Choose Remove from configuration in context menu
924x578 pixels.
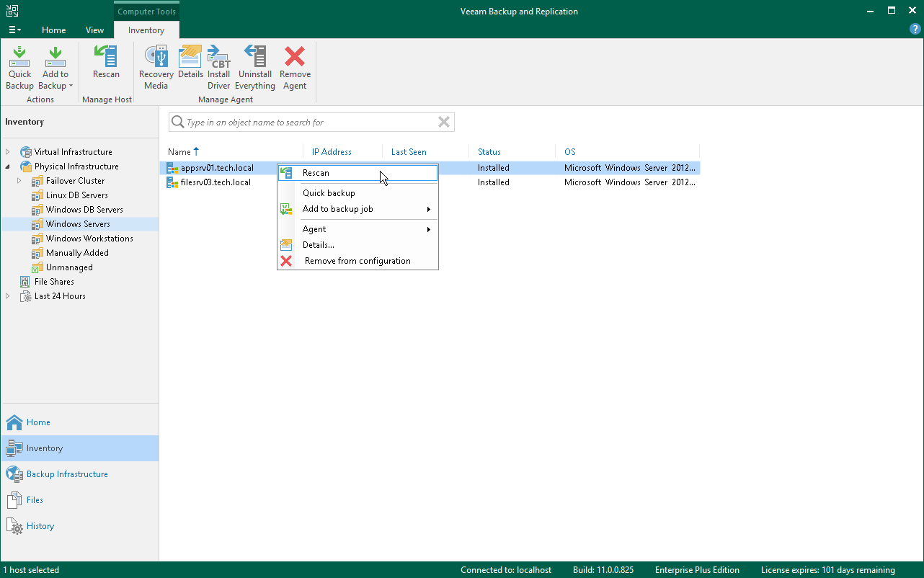tap(357, 261)
